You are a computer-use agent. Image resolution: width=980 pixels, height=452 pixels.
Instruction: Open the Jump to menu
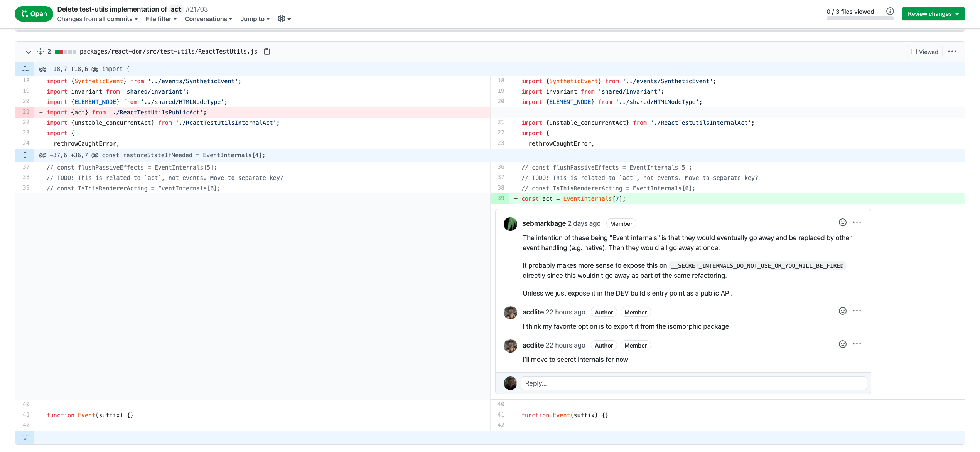(255, 19)
